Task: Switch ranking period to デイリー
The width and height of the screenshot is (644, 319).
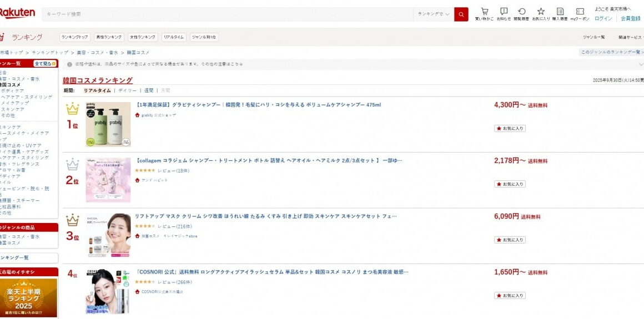Action: tap(127, 90)
